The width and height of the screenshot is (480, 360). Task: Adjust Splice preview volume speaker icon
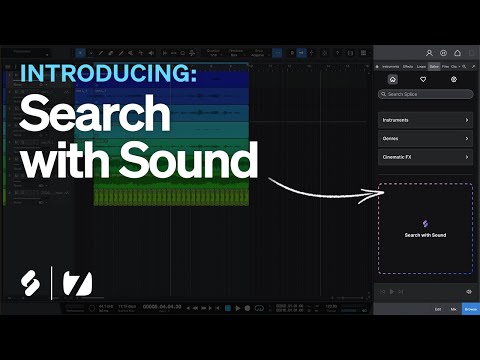[469, 292]
